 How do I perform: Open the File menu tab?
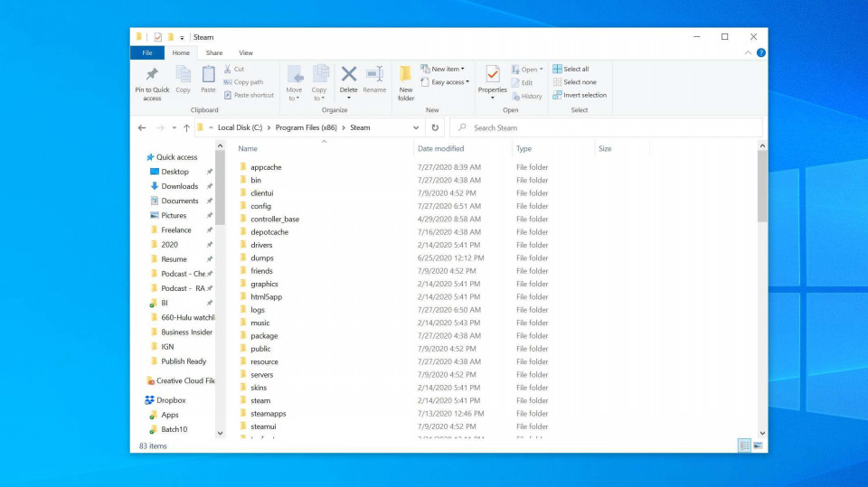tap(147, 52)
